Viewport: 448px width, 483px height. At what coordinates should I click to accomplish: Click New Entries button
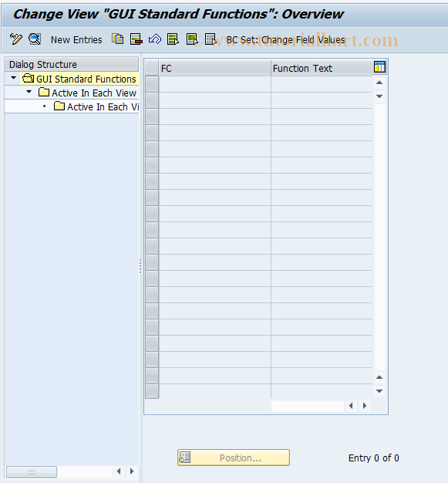(76, 40)
